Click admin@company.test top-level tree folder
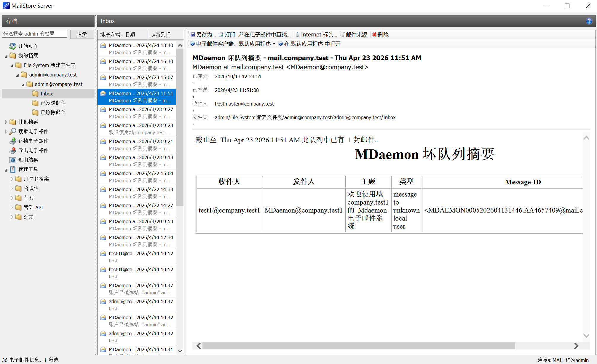The width and height of the screenshot is (597, 364). [x=49, y=75]
